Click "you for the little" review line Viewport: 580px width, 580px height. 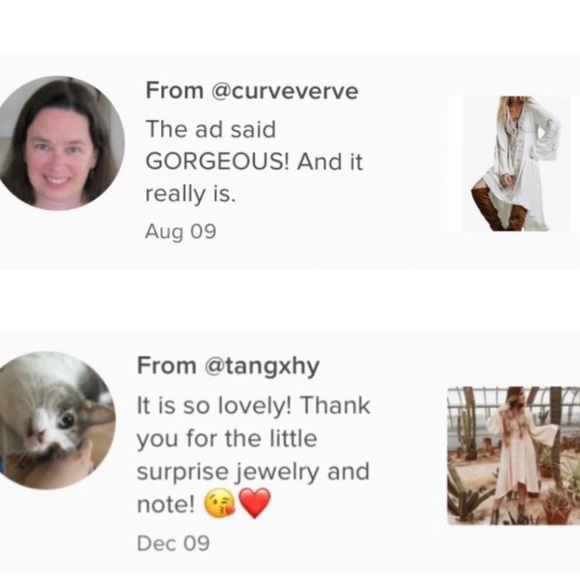point(227,439)
